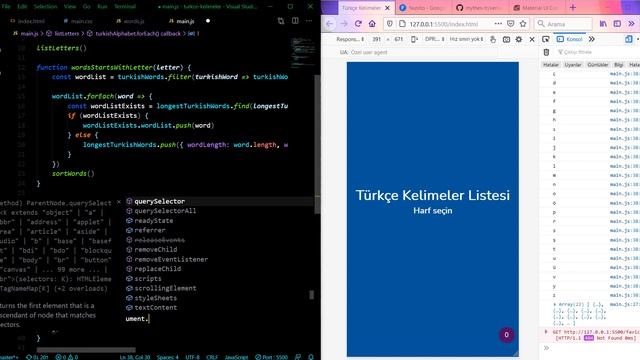The width and height of the screenshot is (640, 360).
Task: Open the page actions three-dot menu
Action: [498, 24]
